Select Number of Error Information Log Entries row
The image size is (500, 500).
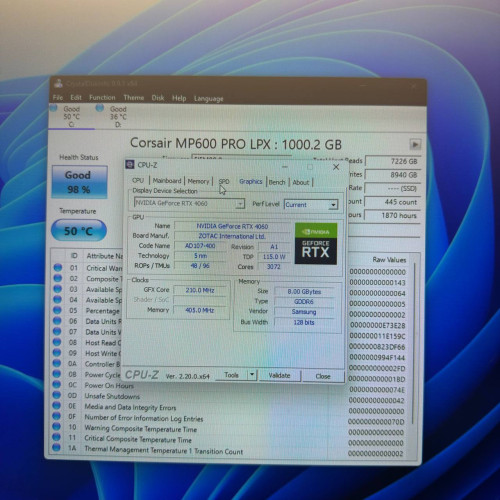[227, 419]
